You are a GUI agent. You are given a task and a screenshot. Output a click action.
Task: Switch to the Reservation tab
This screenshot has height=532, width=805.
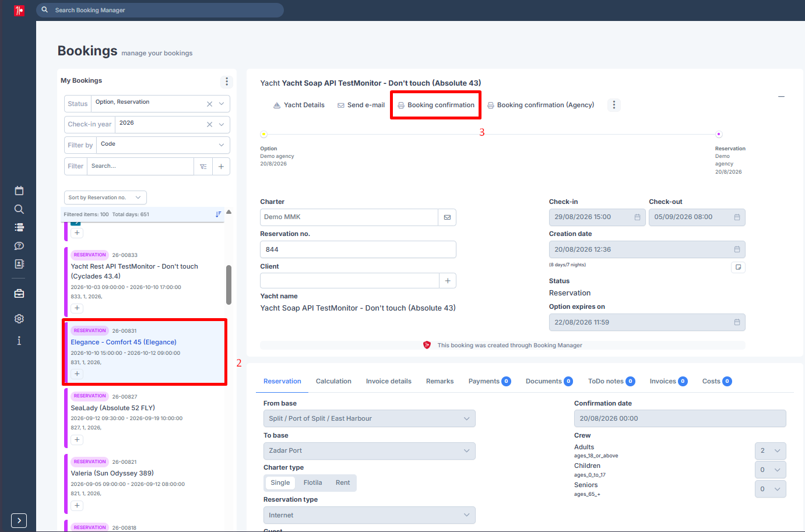point(282,382)
